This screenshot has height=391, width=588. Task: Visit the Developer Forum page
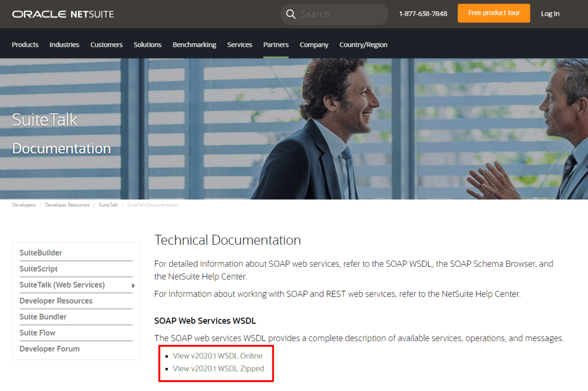tap(49, 349)
